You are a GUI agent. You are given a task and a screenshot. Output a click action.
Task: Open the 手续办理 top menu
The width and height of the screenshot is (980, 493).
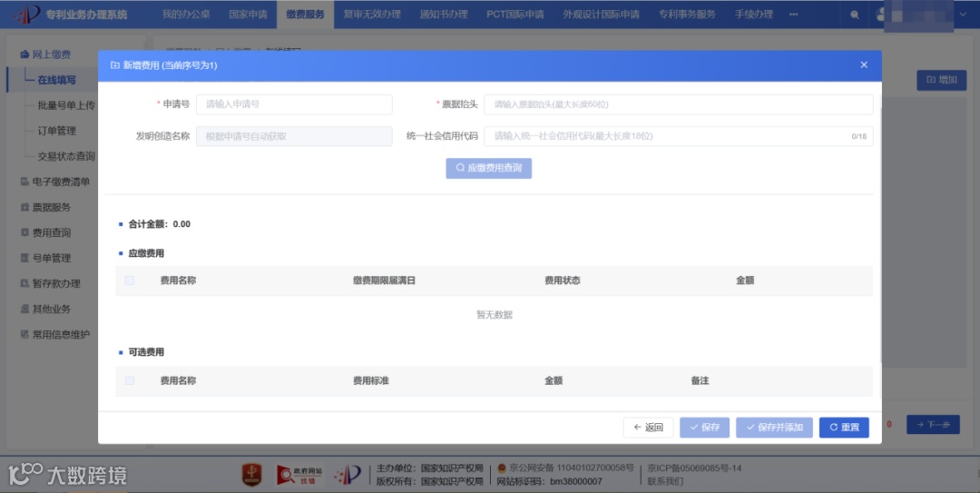tap(754, 14)
